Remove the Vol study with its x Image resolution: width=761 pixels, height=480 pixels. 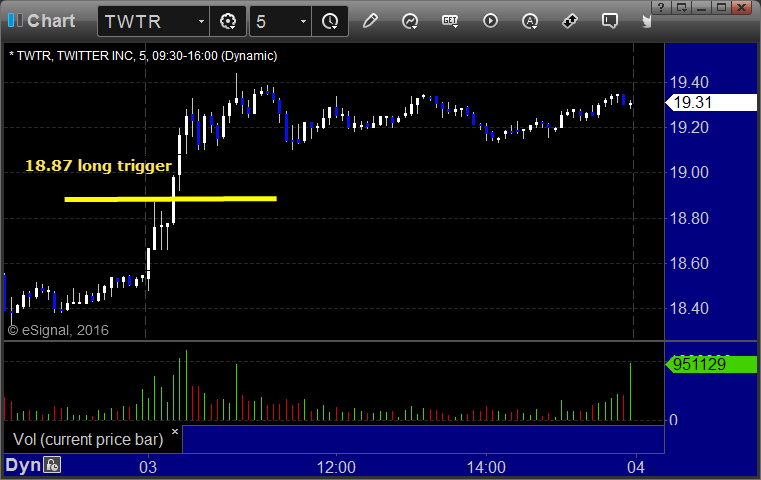175,431
